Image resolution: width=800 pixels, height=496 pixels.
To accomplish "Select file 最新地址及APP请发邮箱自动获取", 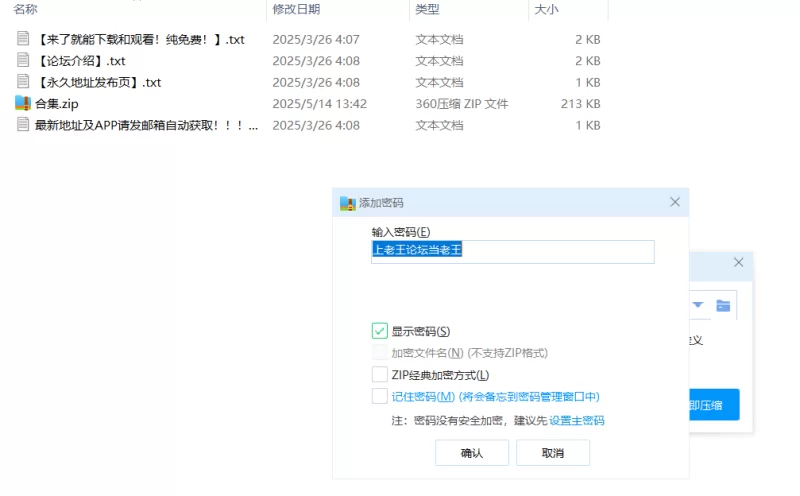I will coord(146,125).
